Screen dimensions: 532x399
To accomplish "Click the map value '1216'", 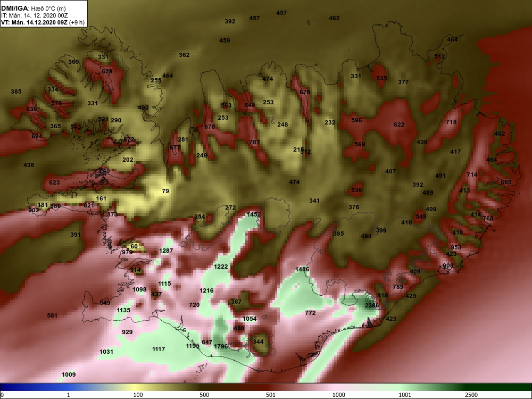I will click(x=206, y=290).
